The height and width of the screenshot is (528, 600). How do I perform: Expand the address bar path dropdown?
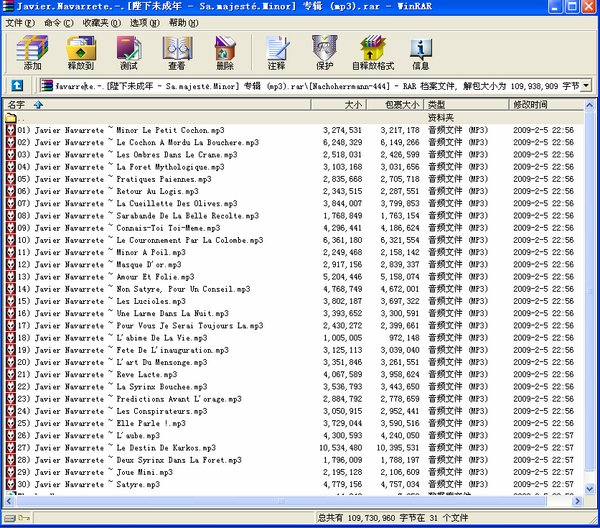pyautogui.click(x=586, y=86)
